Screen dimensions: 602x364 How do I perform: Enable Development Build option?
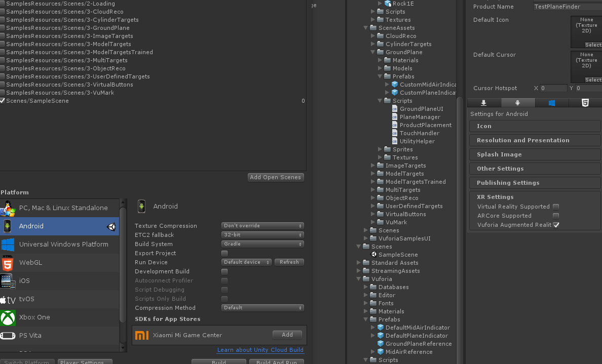click(224, 271)
